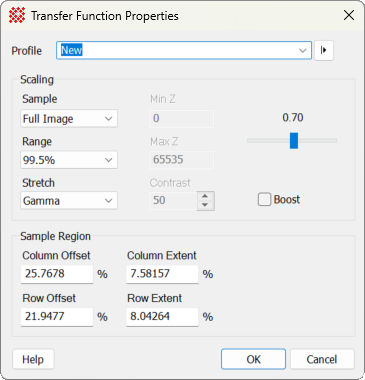Click the Row Extent input field
This screenshot has height=380, width=365.
[x=162, y=317]
